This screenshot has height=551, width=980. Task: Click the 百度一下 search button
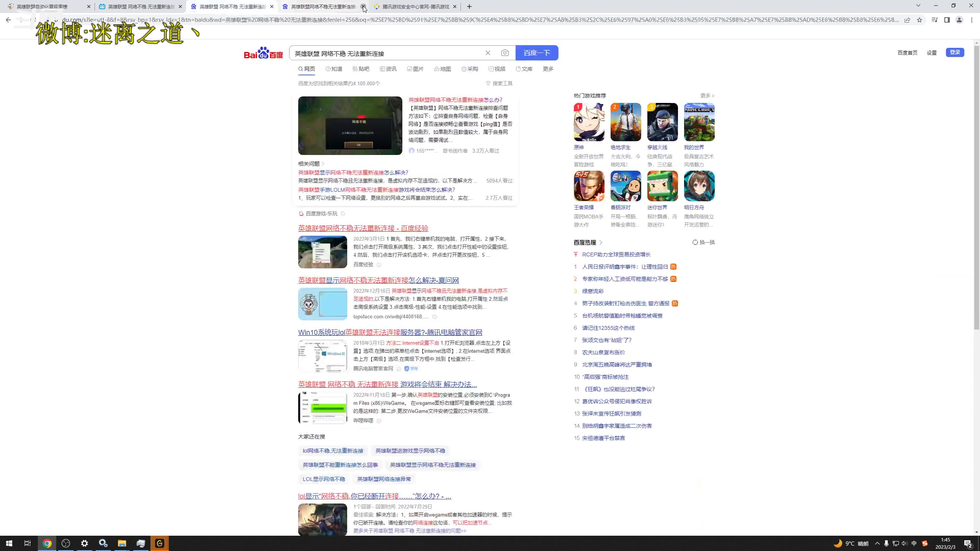(536, 53)
